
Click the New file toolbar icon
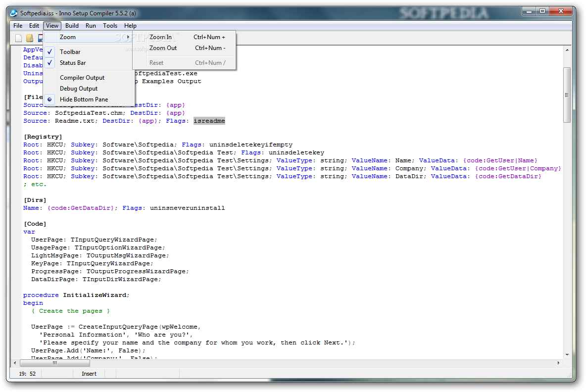pyautogui.click(x=18, y=38)
